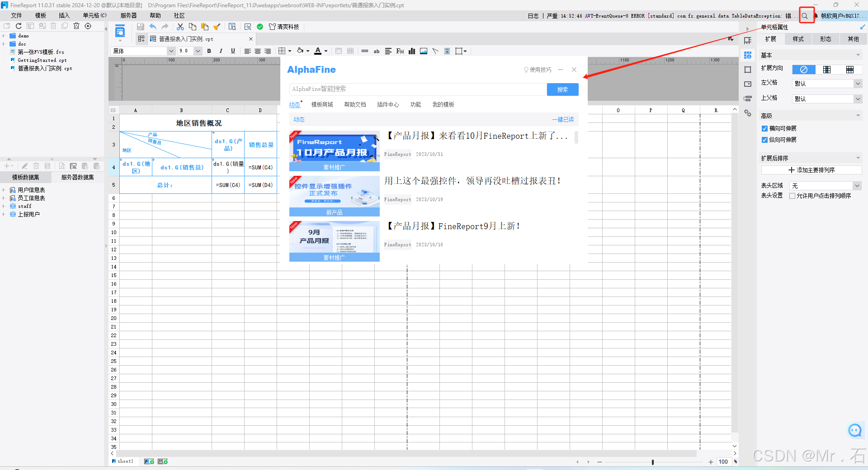
Task: Click the Undo arrow icon
Action: [x=153, y=27]
